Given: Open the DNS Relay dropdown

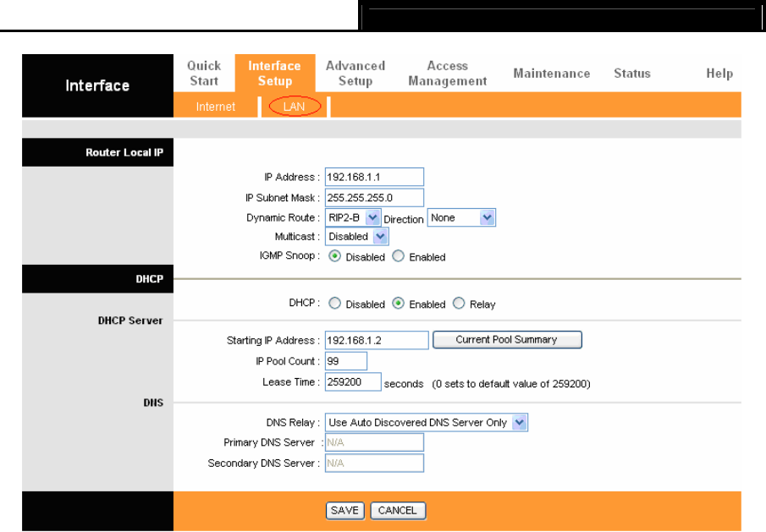Looking at the screenshot, I should tap(427, 423).
